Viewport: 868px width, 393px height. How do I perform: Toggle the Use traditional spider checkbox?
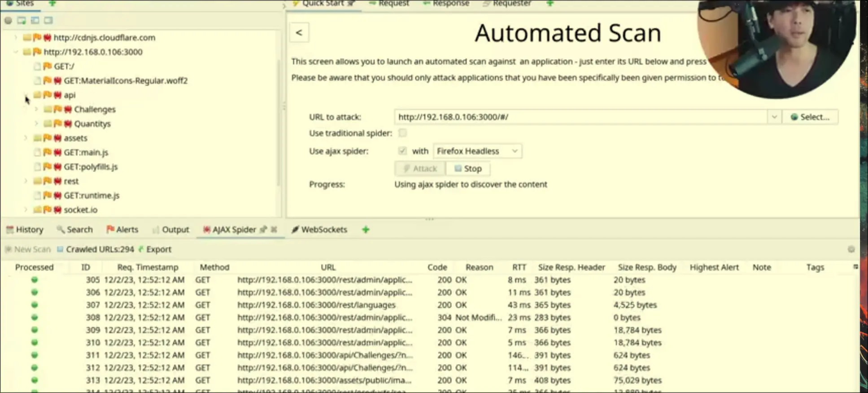(x=402, y=133)
